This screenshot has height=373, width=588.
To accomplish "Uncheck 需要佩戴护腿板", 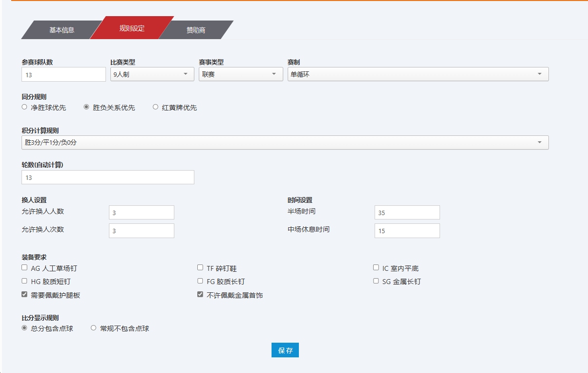I will click(24, 295).
